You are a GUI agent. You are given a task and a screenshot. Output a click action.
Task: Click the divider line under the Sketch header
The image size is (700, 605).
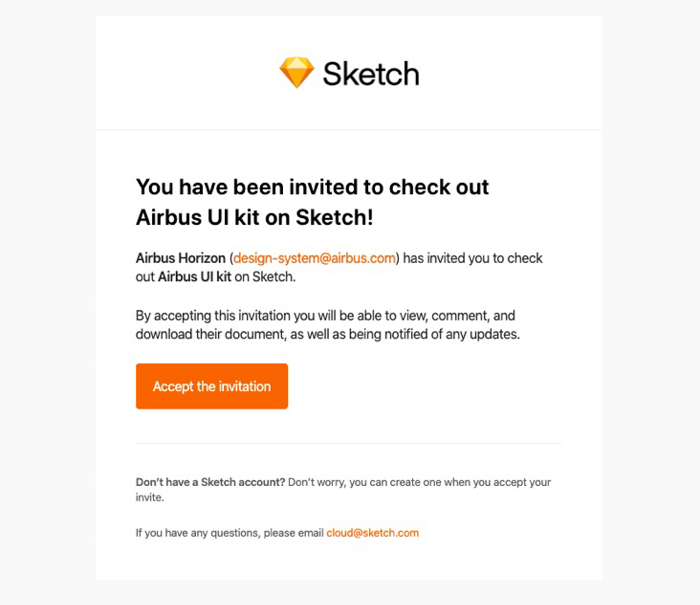click(x=348, y=130)
